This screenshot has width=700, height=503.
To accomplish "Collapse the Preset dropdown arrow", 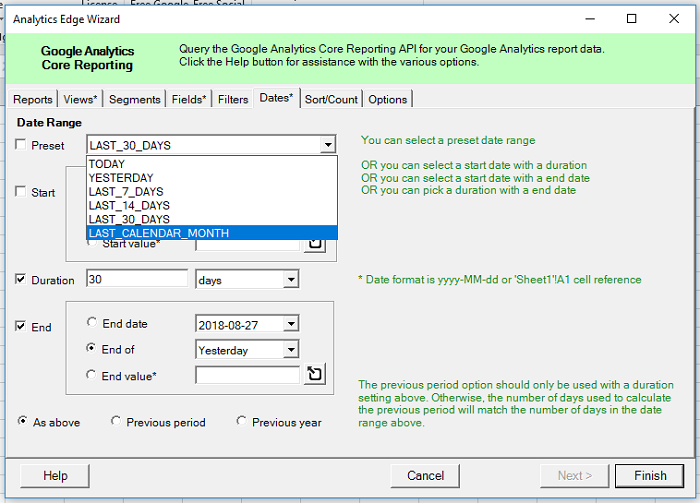I will coord(328,145).
